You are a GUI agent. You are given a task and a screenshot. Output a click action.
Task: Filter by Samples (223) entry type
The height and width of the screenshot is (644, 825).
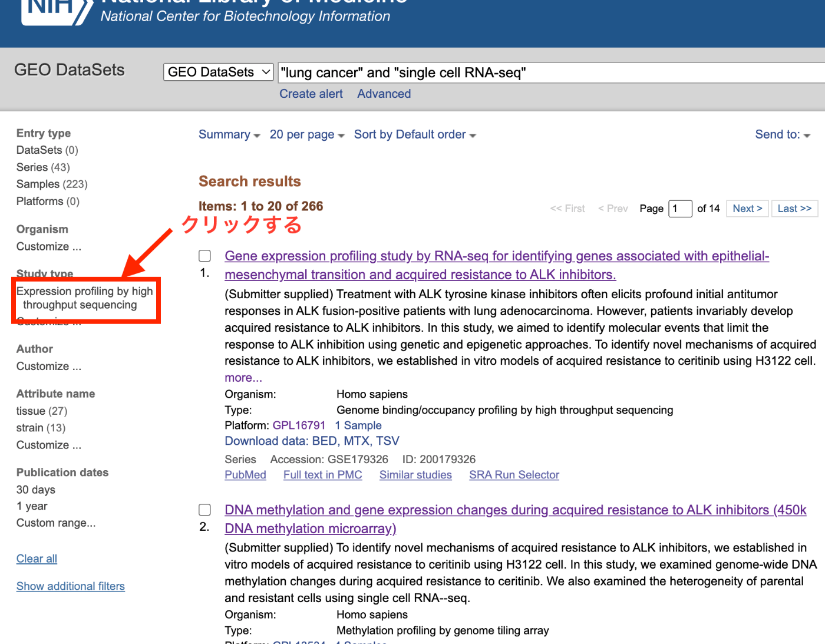(x=52, y=184)
